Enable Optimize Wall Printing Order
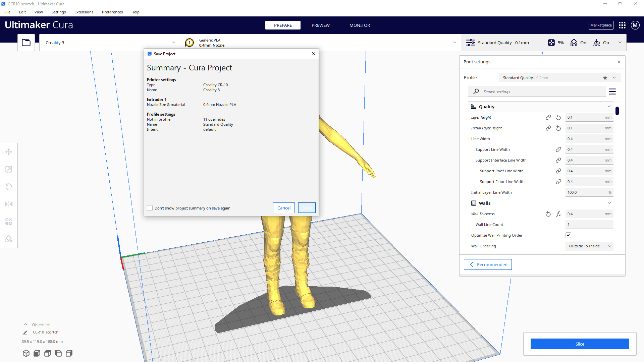The image size is (644, 362). (568, 235)
